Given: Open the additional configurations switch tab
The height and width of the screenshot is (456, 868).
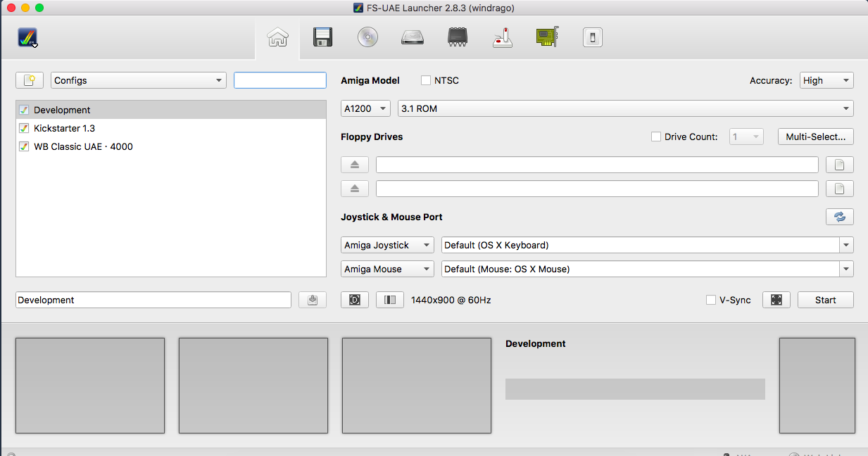Looking at the screenshot, I should (593, 37).
